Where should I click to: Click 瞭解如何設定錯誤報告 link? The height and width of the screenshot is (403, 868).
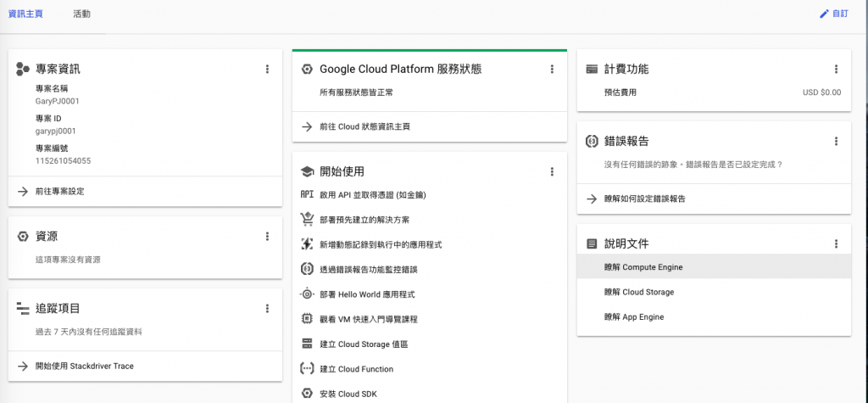click(x=644, y=199)
